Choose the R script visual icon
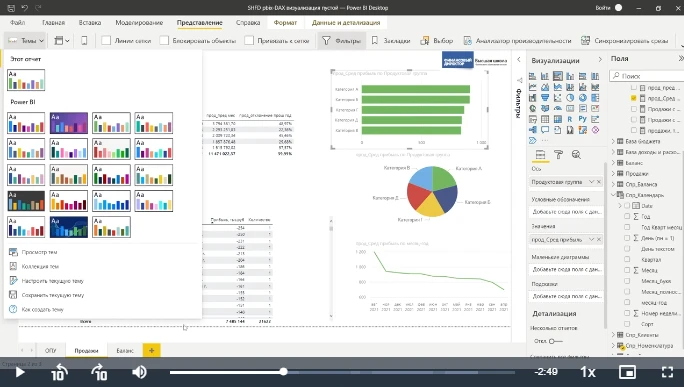The height and width of the screenshot is (387, 684). pyautogui.click(x=570, y=119)
